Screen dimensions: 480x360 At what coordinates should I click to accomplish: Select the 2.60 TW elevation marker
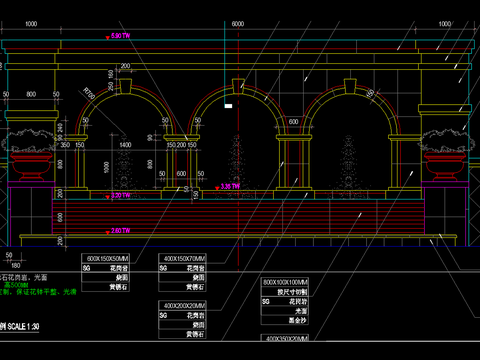(x=118, y=231)
